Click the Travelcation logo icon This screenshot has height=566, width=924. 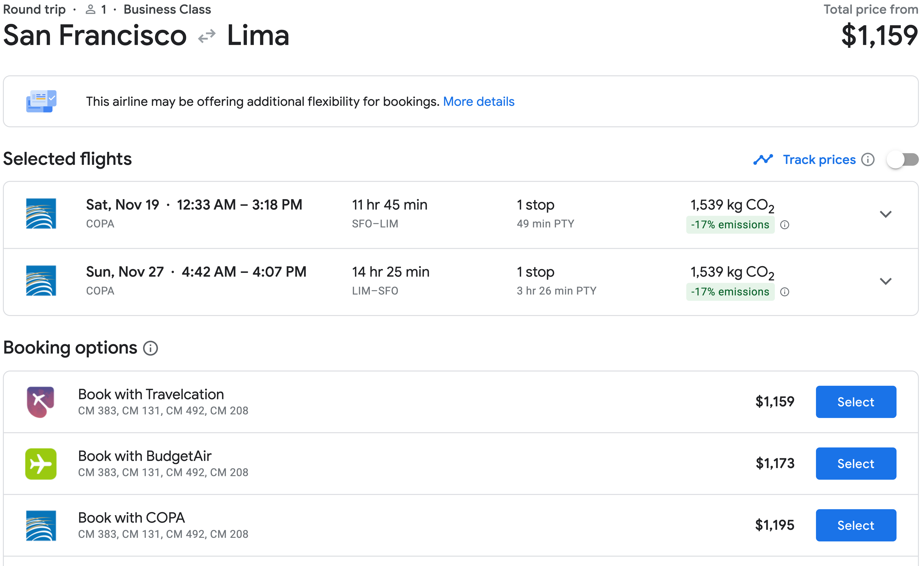[x=40, y=402]
